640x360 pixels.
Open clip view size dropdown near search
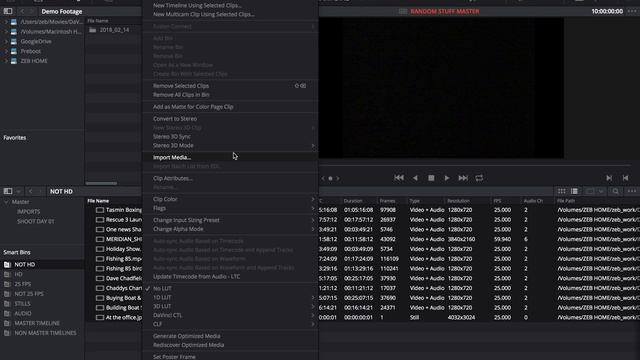pyautogui.click(x=601, y=191)
